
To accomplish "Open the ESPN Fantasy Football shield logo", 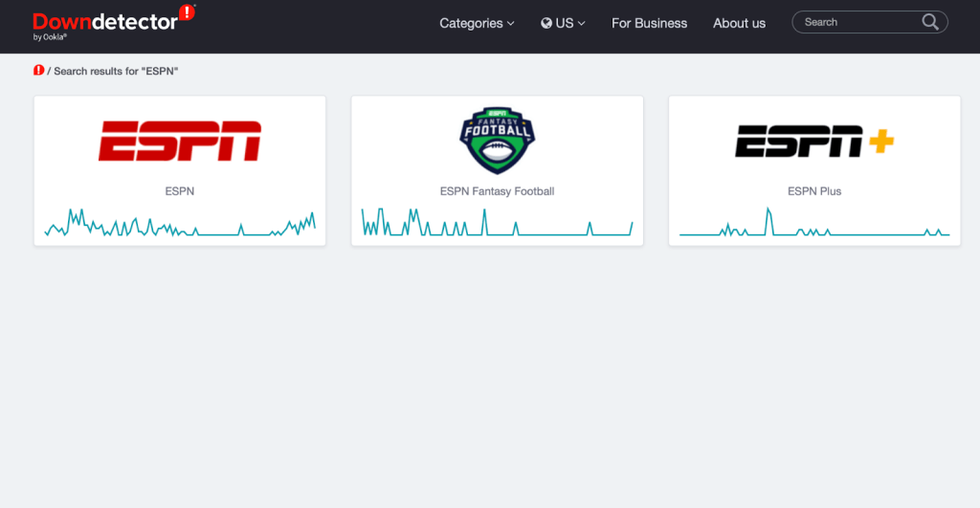I will coord(497,141).
